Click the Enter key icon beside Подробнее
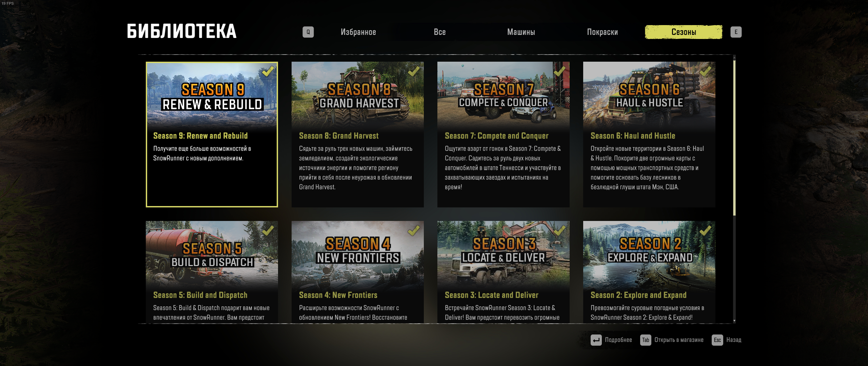Viewport: 868px width, 366px height. tap(596, 340)
